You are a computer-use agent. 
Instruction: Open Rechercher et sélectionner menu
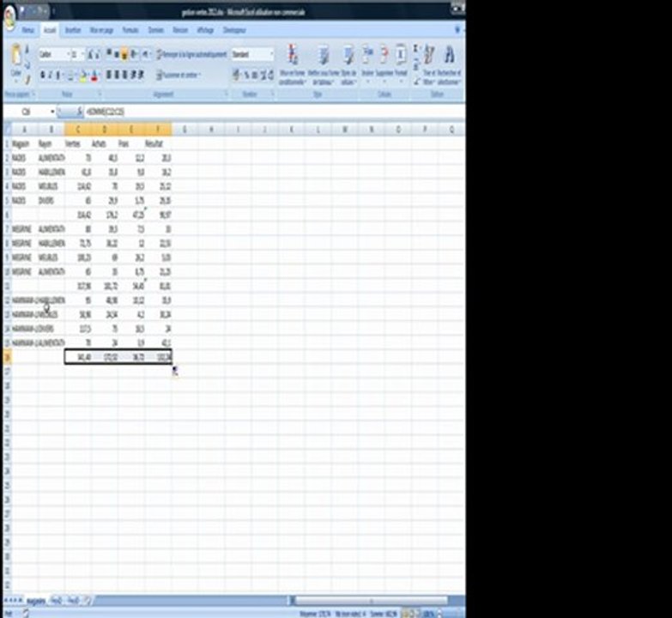(x=449, y=64)
